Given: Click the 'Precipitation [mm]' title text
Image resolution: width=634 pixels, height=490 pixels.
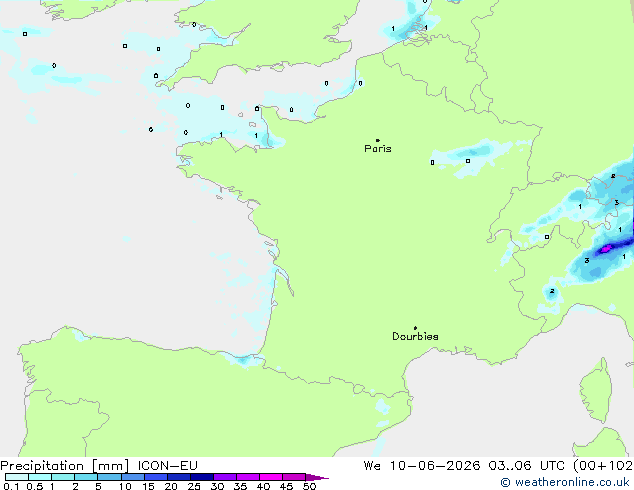Looking at the screenshot, I should 65,466.
